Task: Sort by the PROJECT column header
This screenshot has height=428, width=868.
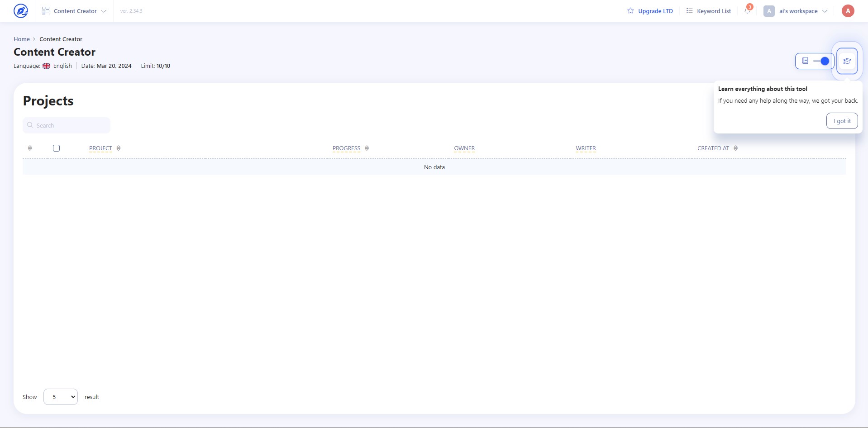Action: point(100,148)
